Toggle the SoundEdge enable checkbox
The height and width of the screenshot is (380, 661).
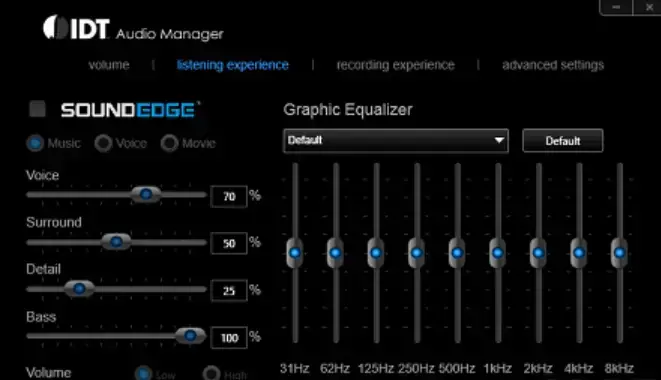[x=38, y=109]
